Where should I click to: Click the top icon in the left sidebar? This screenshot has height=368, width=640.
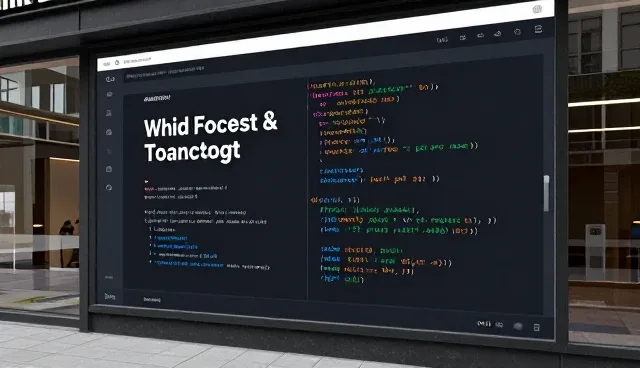pos(110,79)
